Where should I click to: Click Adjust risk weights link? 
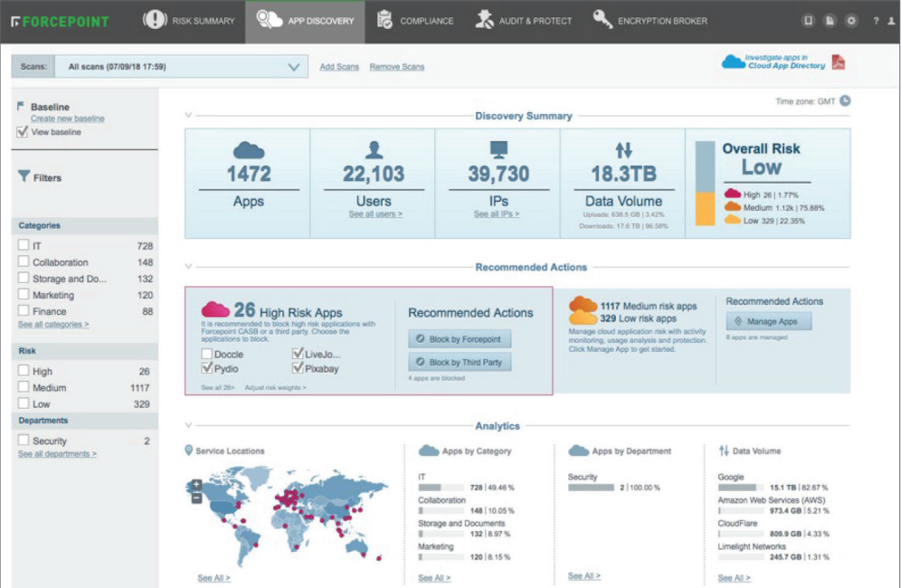point(275,387)
